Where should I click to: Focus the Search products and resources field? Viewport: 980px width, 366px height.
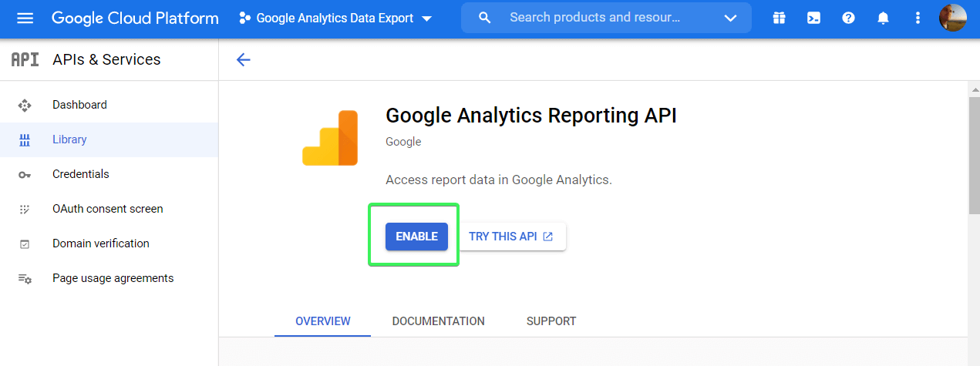point(606,18)
